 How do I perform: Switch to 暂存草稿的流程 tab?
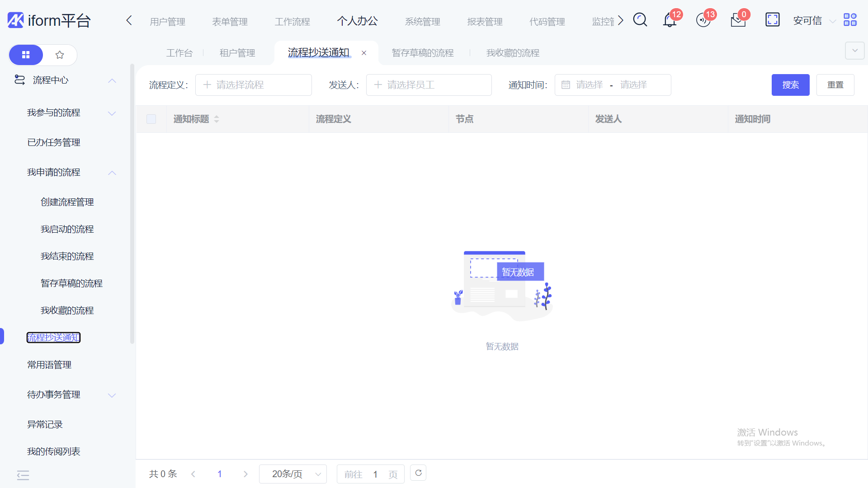pos(423,53)
